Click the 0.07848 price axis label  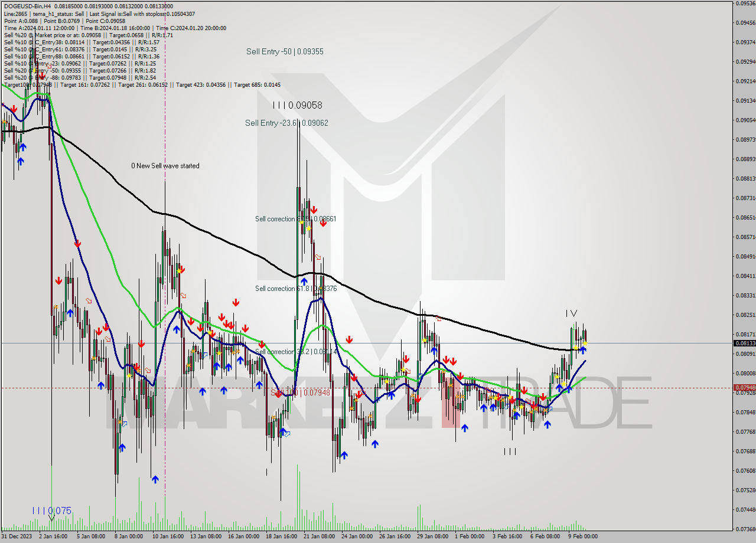point(745,412)
